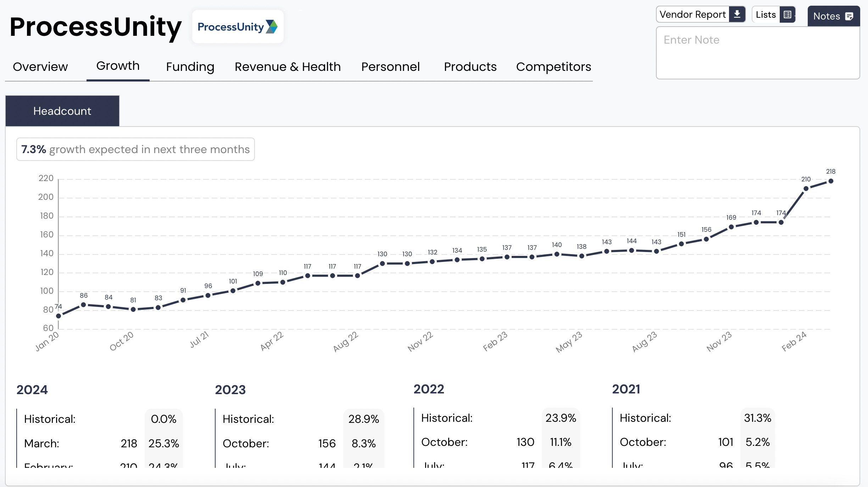Click the 7.3% growth expected text
Image resolution: width=868 pixels, height=487 pixels.
[x=135, y=149]
